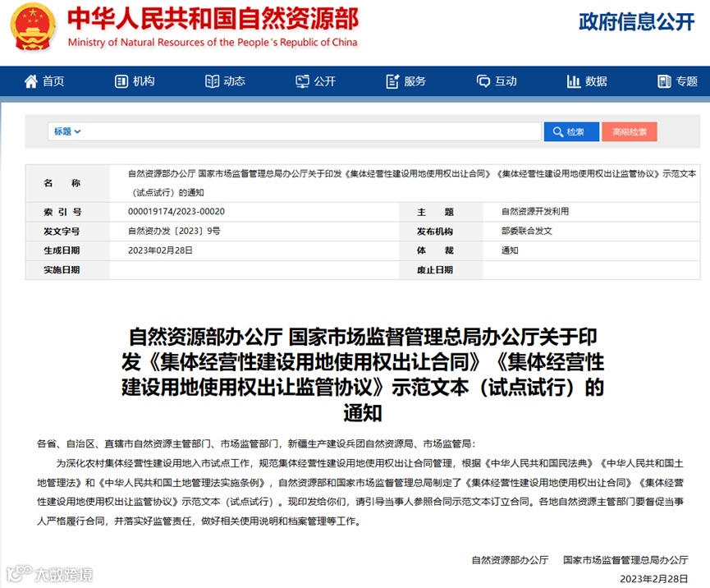Expand the 标题 search field dropdown
Image resolution: width=710 pixels, height=588 pixels.
tap(67, 132)
